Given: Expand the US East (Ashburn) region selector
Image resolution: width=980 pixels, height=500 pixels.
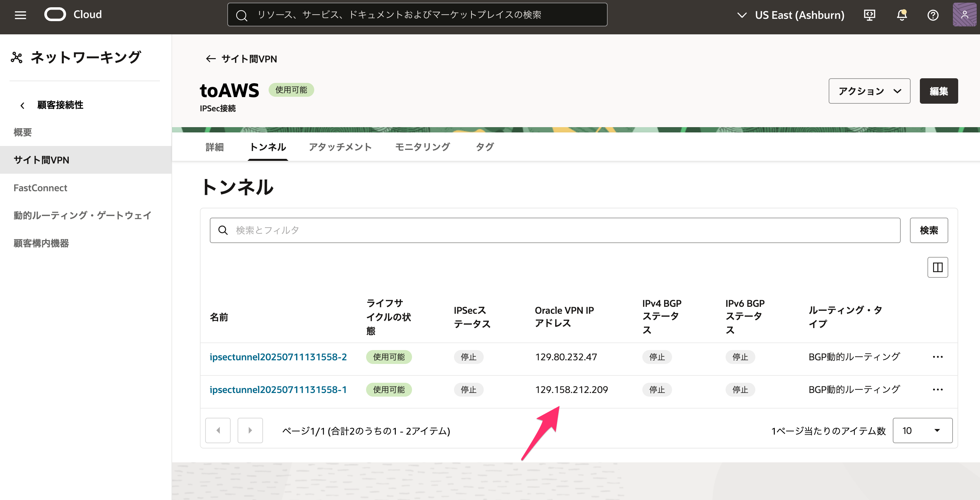Looking at the screenshot, I should [x=791, y=15].
